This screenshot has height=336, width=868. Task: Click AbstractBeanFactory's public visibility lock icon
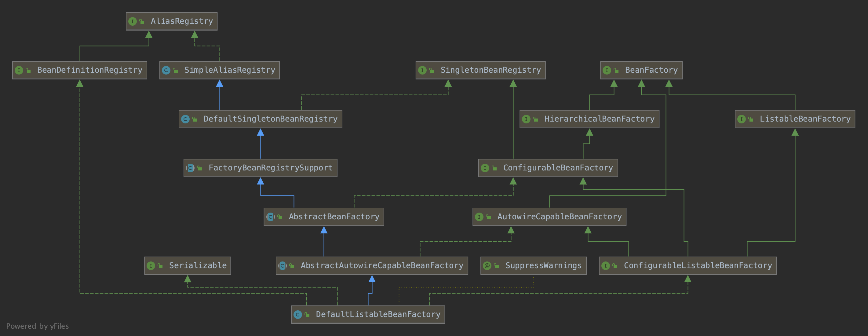[280, 217]
